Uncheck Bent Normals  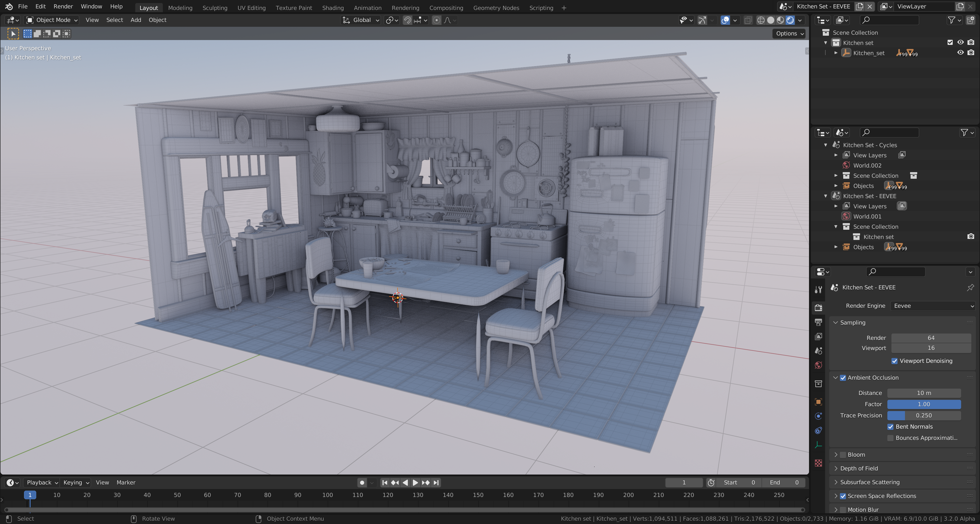(890, 427)
